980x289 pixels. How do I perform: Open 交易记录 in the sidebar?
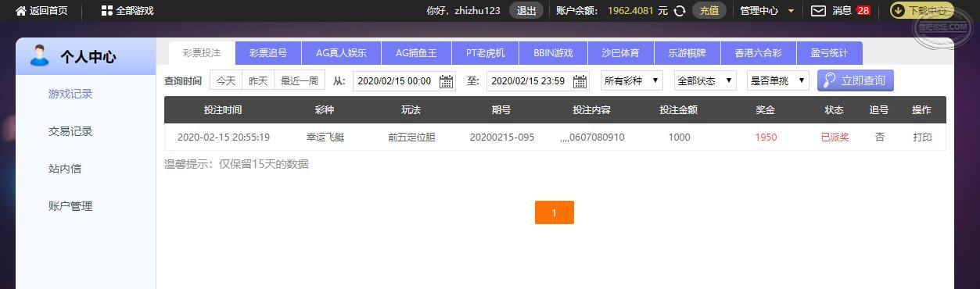70,131
